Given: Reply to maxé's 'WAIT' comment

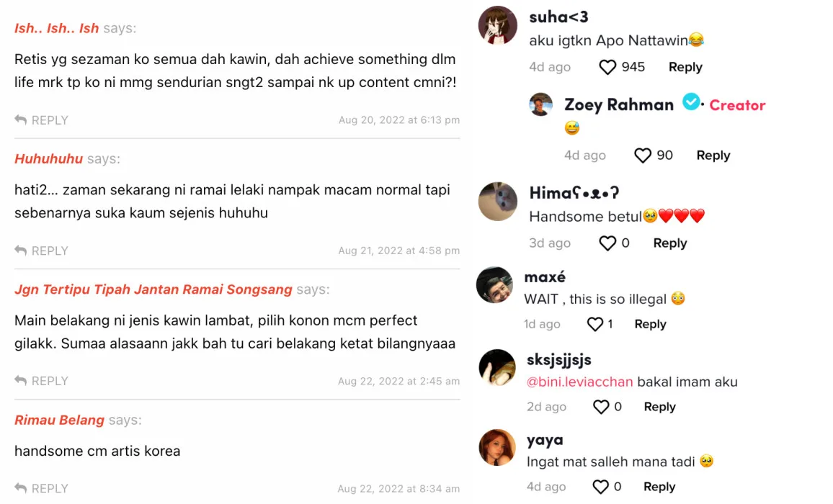Looking at the screenshot, I should (x=650, y=325).
